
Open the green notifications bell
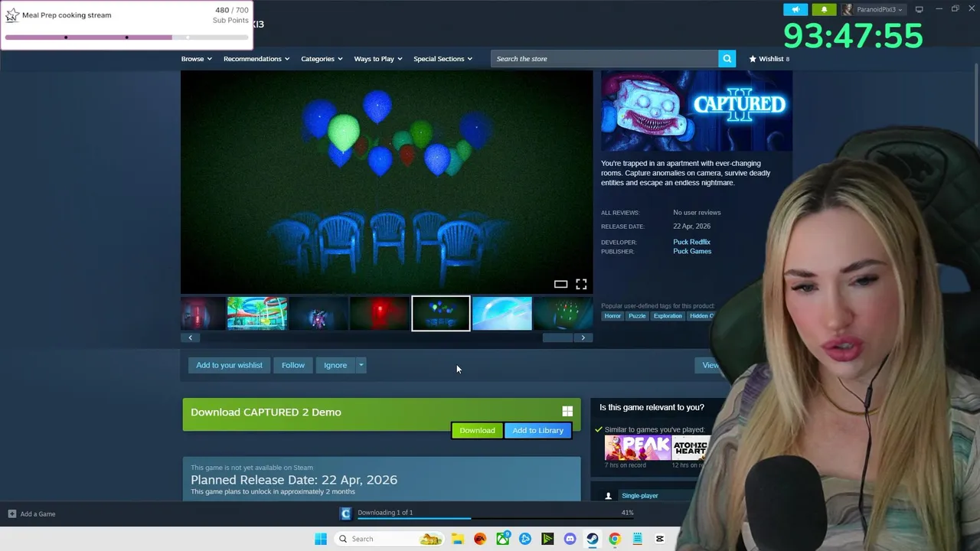point(824,9)
